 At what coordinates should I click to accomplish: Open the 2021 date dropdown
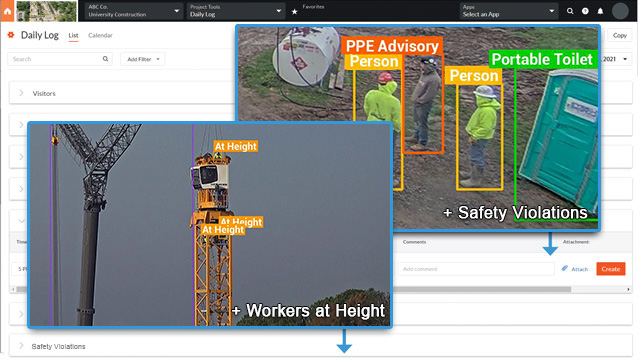(x=616, y=59)
